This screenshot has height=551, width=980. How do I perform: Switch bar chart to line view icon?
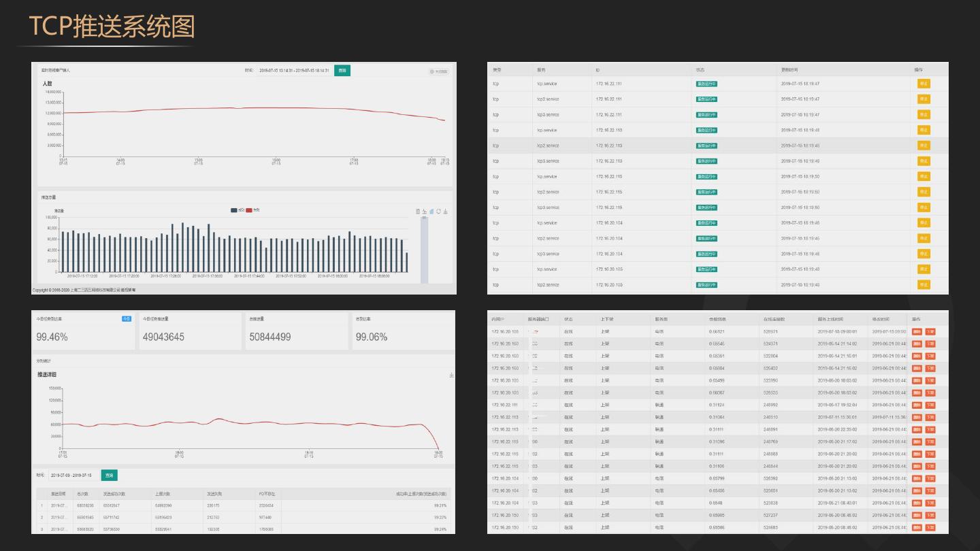pyautogui.click(x=425, y=212)
